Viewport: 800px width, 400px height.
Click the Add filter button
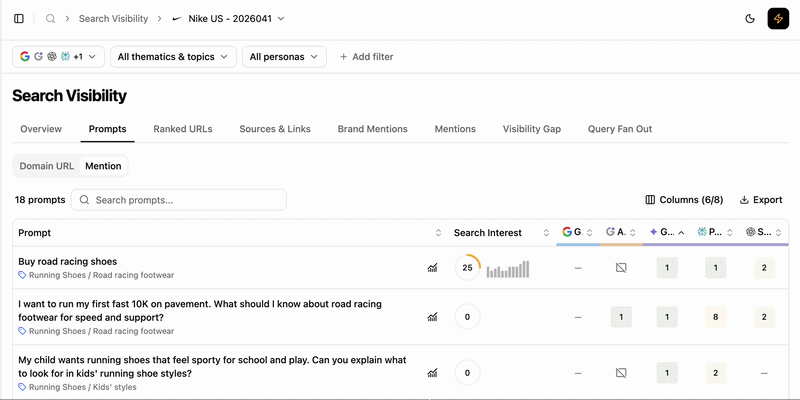(x=366, y=57)
